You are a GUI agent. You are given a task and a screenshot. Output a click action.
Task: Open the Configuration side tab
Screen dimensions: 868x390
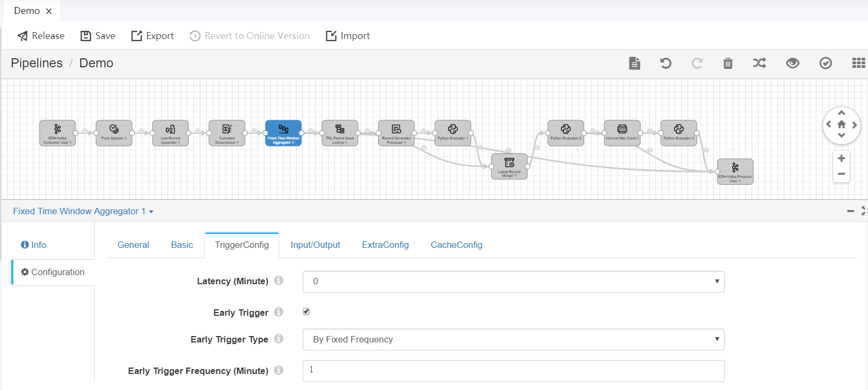pos(53,272)
